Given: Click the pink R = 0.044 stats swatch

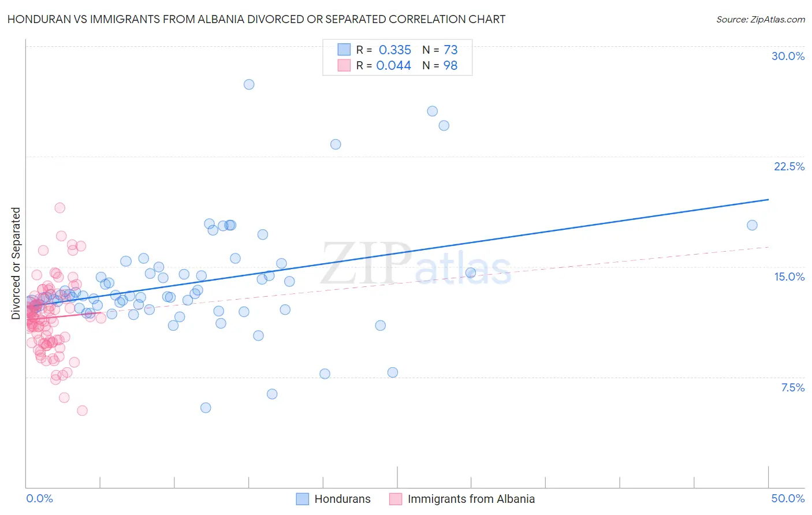Looking at the screenshot, I should click(344, 65).
